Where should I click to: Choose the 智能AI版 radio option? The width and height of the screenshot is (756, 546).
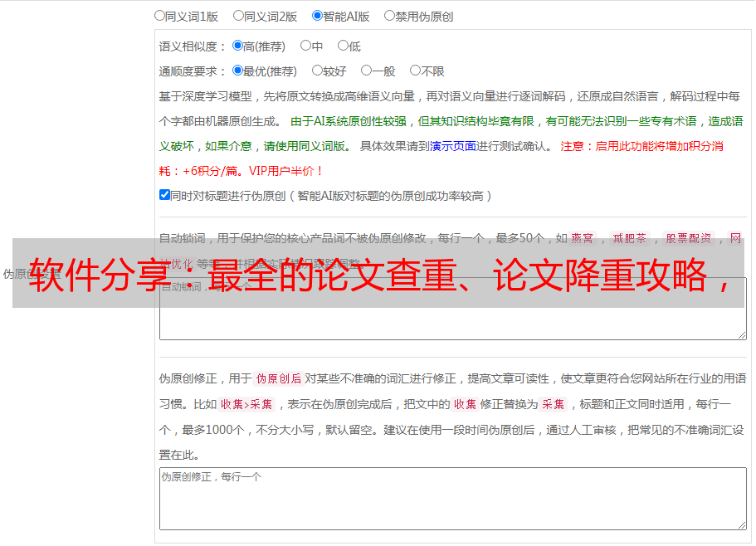317,16
